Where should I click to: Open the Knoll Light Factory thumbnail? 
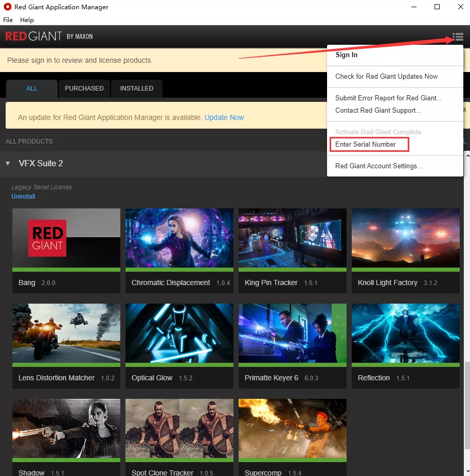coord(406,238)
